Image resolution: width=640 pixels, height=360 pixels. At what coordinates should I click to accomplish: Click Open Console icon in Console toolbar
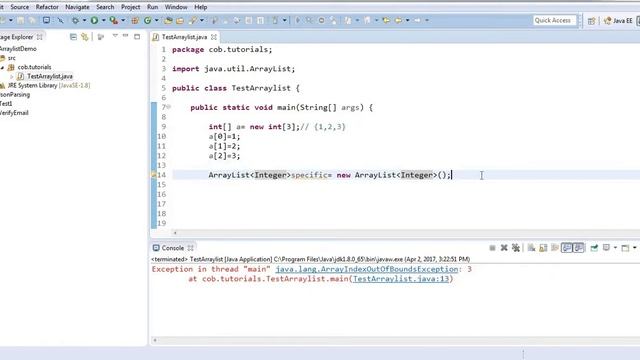point(625,248)
